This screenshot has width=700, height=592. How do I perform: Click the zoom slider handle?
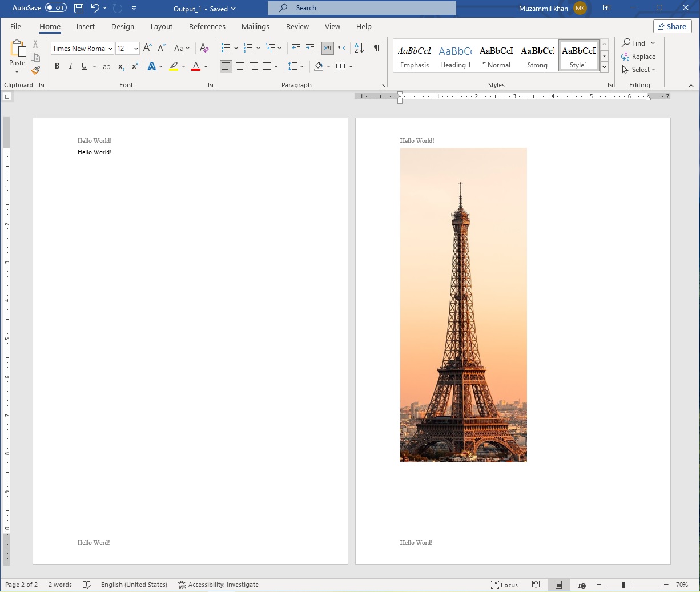[x=623, y=585]
